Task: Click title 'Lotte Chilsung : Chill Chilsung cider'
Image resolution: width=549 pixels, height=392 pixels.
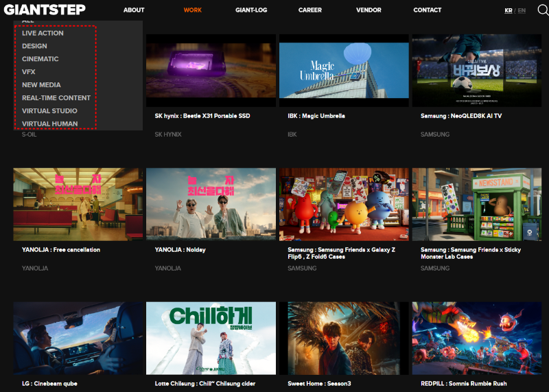Action: (205, 384)
